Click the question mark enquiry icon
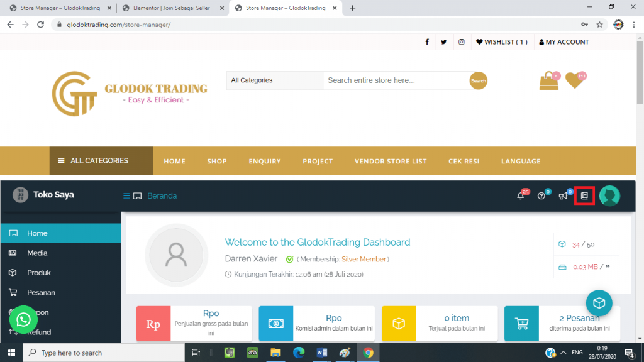The width and height of the screenshot is (644, 362). pos(541,196)
